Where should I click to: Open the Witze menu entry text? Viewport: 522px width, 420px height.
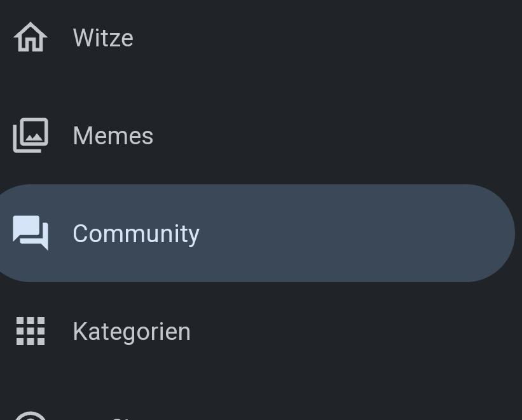pos(103,38)
